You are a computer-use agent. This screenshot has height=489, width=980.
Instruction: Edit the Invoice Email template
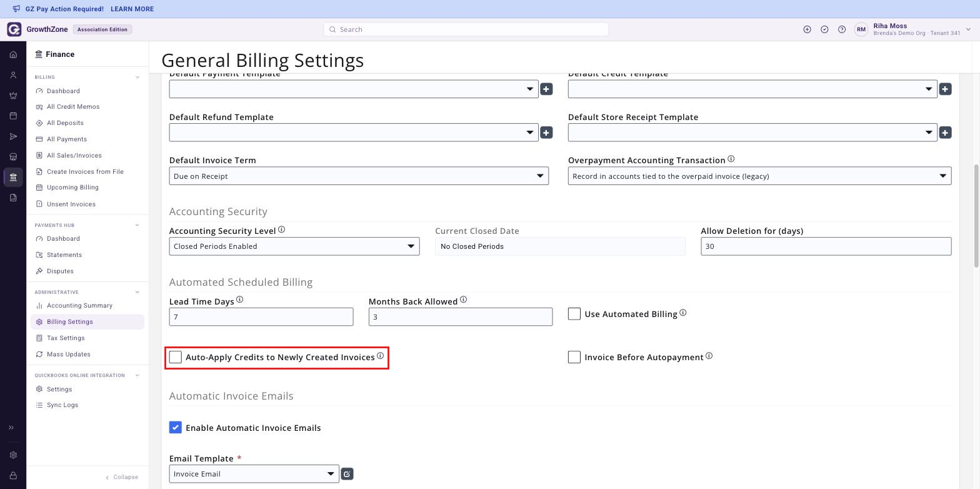click(347, 474)
